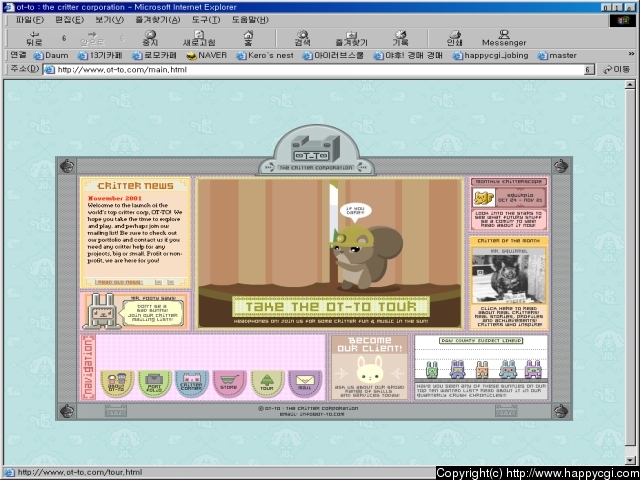The image size is (640, 480).
Task: Click the Monthly Critterscope horoscope text box
Action: pyautogui.click(x=509, y=220)
